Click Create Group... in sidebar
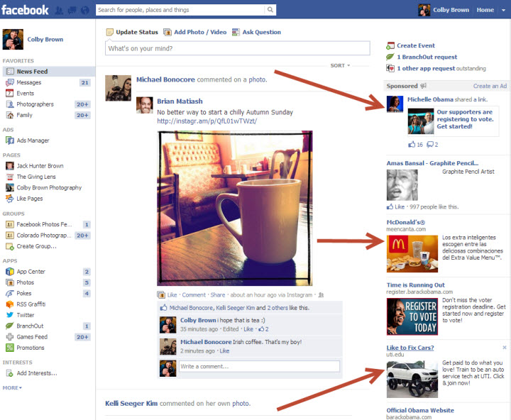Viewport: 511px width, 420px height. [x=36, y=246]
